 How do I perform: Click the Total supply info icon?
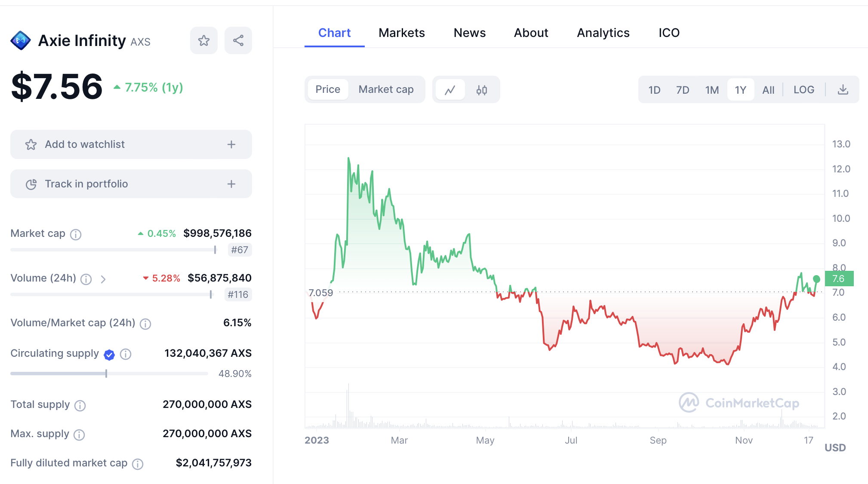click(80, 405)
